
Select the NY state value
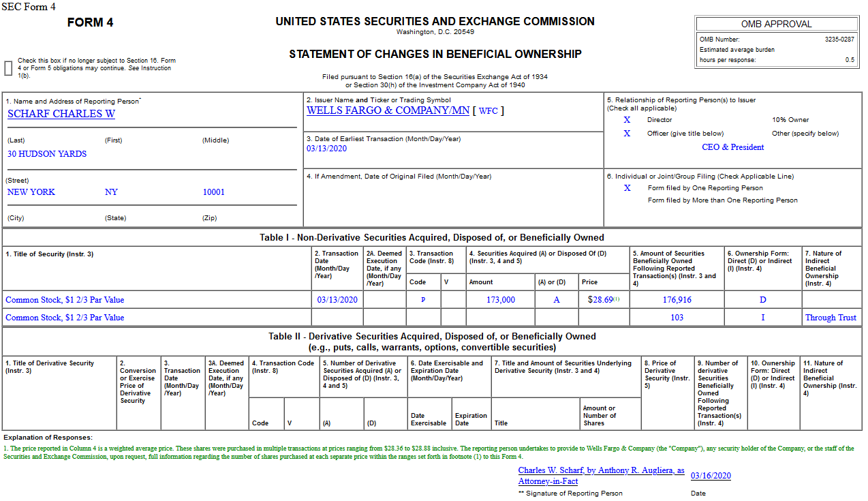tap(111, 192)
